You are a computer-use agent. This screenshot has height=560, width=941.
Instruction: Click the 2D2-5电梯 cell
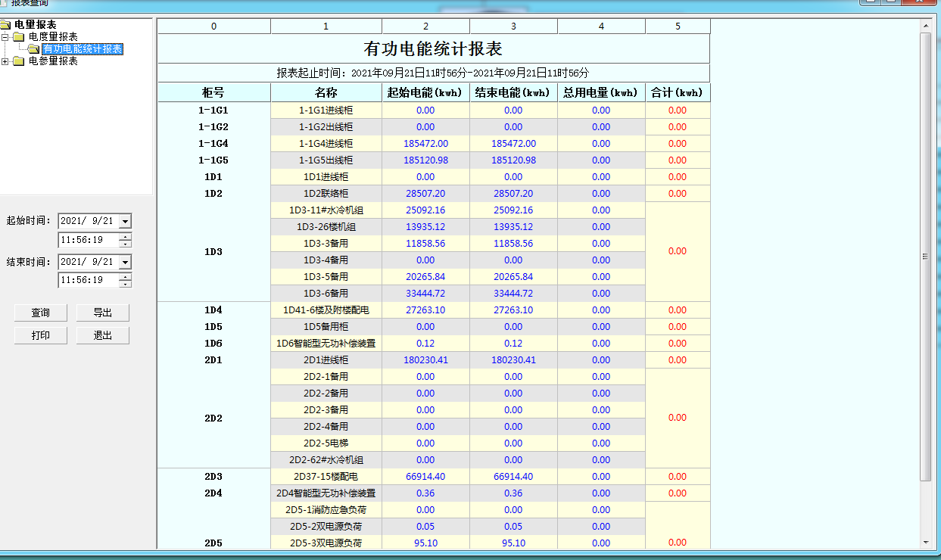tap(326, 443)
